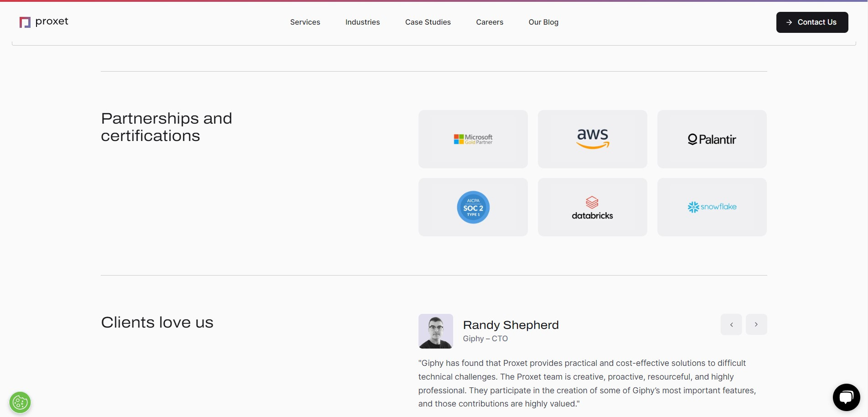Image resolution: width=868 pixels, height=417 pixels.
Task: Open the Industries menu
Action: coord(362,22)
